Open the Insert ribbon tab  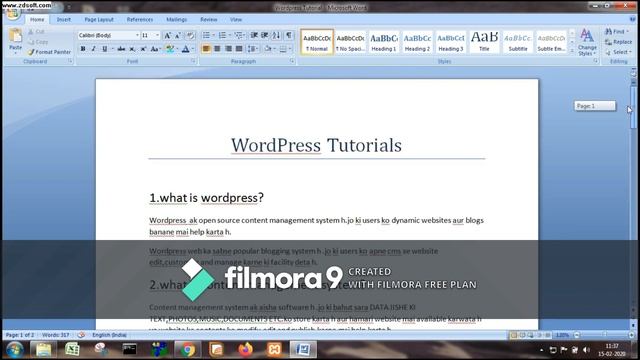click(64, 20)
